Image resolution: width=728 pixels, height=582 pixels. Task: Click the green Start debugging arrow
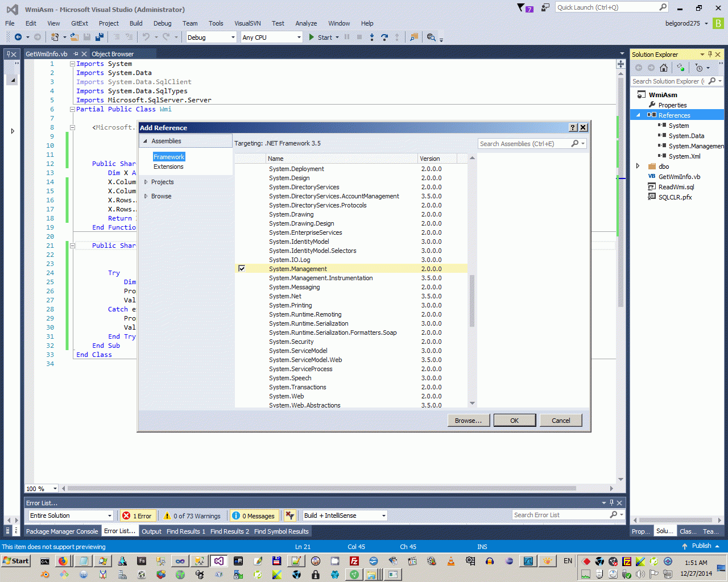[x=311, y=37]
